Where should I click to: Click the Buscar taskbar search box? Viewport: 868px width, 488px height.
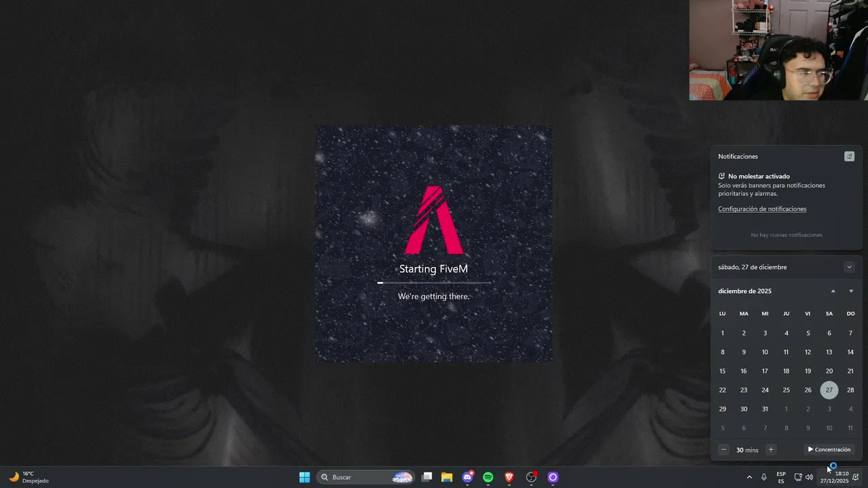(x=366, y=477)
